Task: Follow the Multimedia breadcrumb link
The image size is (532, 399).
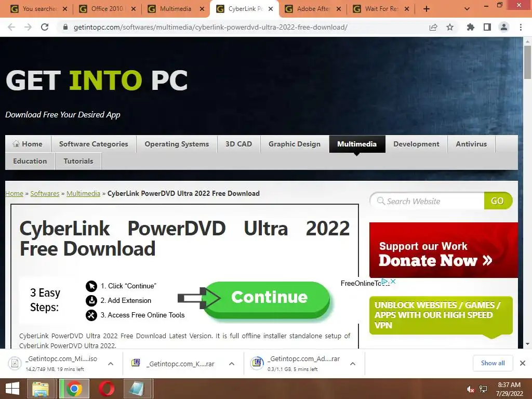Action: coord(83,193)
